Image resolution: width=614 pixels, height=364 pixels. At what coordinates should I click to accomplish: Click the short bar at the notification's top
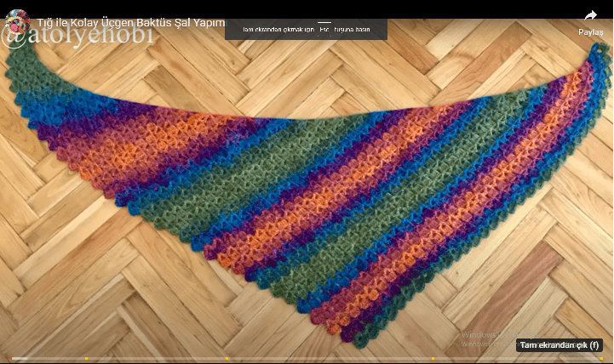(324, 22)
